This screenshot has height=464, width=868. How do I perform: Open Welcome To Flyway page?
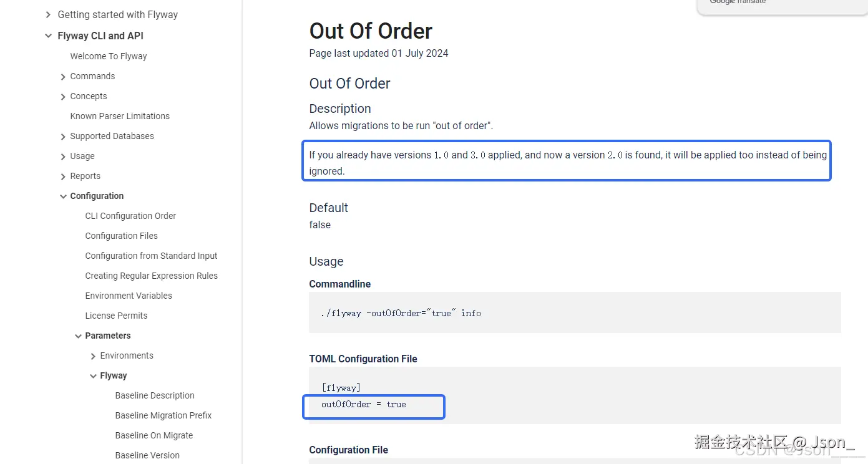(x=109, y=56)
